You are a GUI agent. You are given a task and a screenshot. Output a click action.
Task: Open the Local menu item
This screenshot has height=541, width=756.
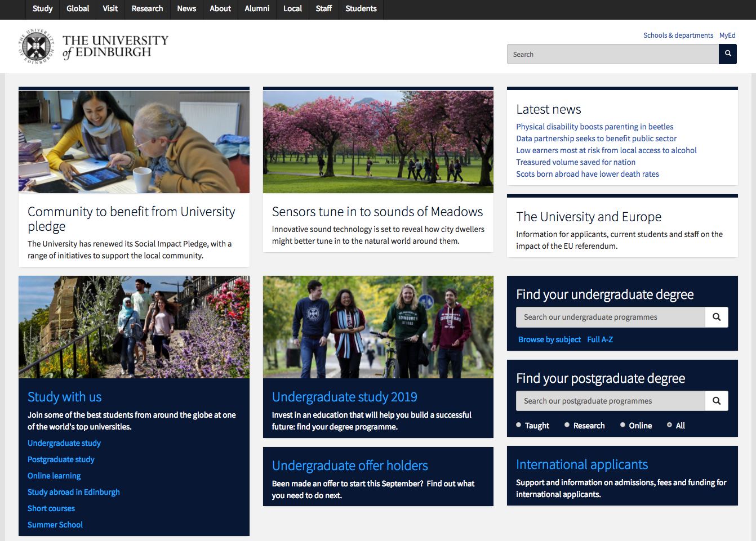pos(292,8)
